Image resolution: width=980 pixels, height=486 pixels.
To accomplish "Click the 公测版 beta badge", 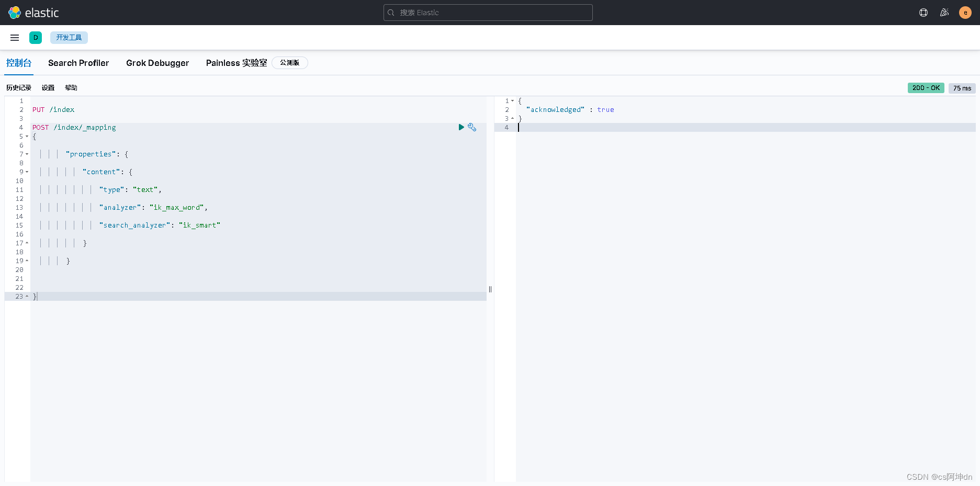I will point(290,63).
